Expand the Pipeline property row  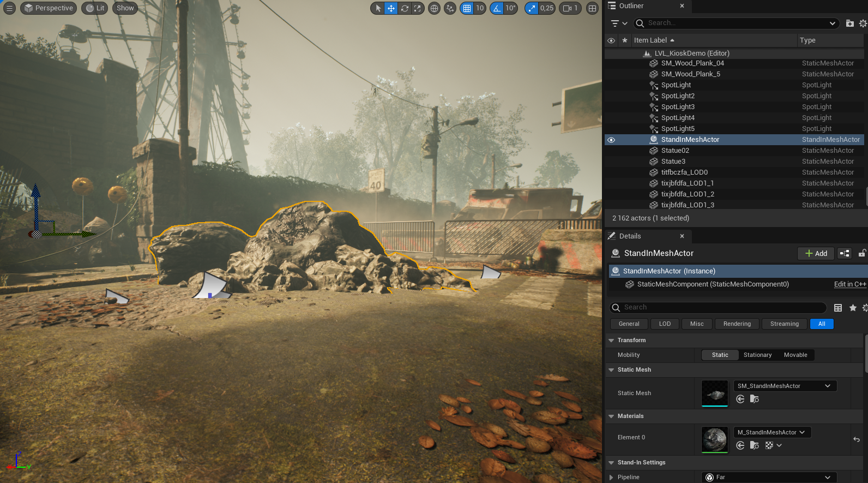pos(611,478)
